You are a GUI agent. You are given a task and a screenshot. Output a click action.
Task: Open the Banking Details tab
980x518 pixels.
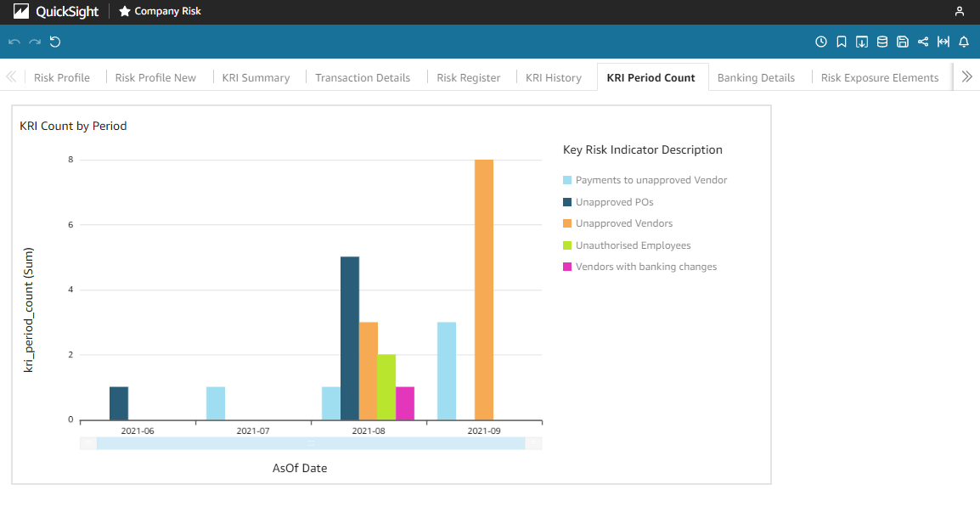pos(756,77)
